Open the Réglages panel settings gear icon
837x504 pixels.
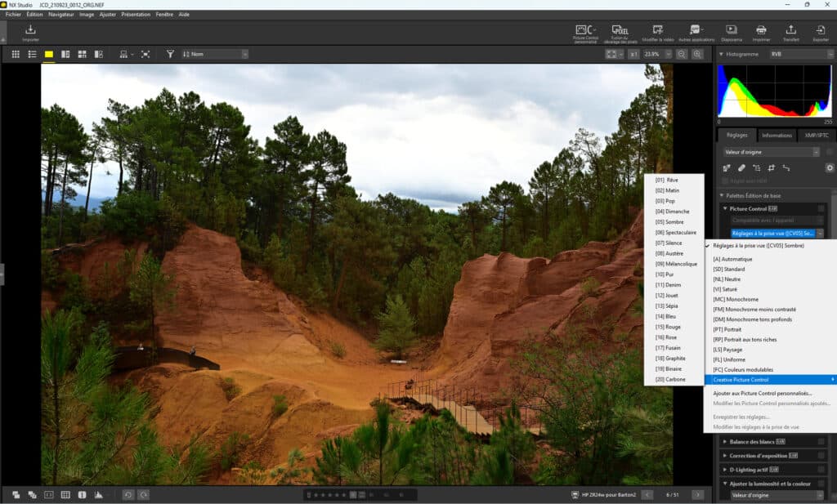(x=830, y=167)
